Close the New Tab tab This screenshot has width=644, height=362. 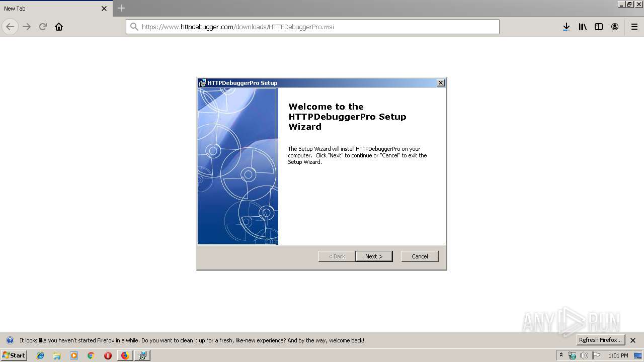(104, 9)
